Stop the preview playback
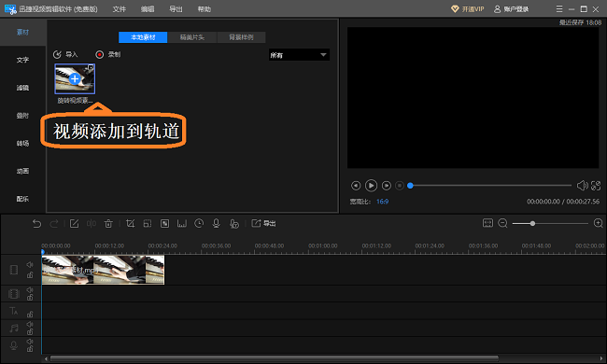Image resolution: width=607 pixels, height=364 pixels. (400, 186)
